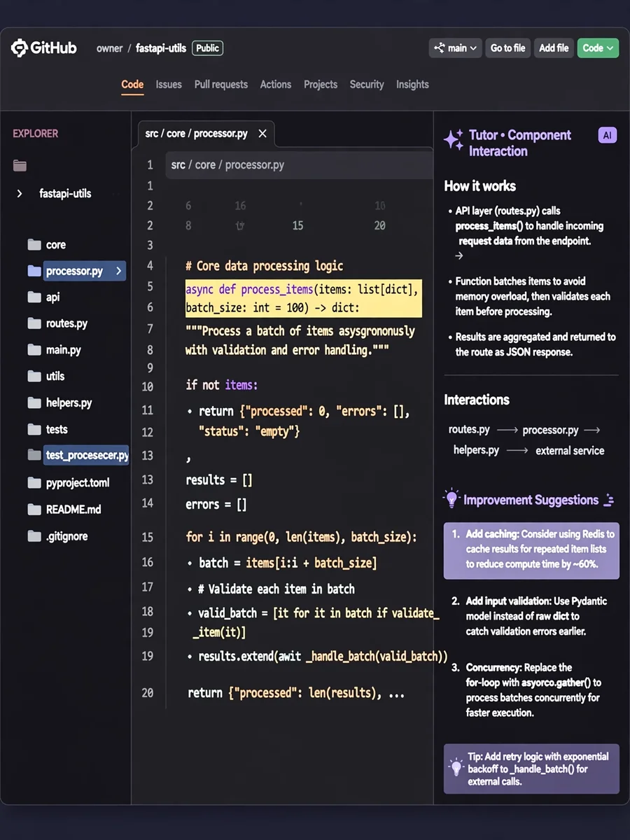The image size is (630, 840).
Task: Click the Add file button
Action: [x=554, y=48]
